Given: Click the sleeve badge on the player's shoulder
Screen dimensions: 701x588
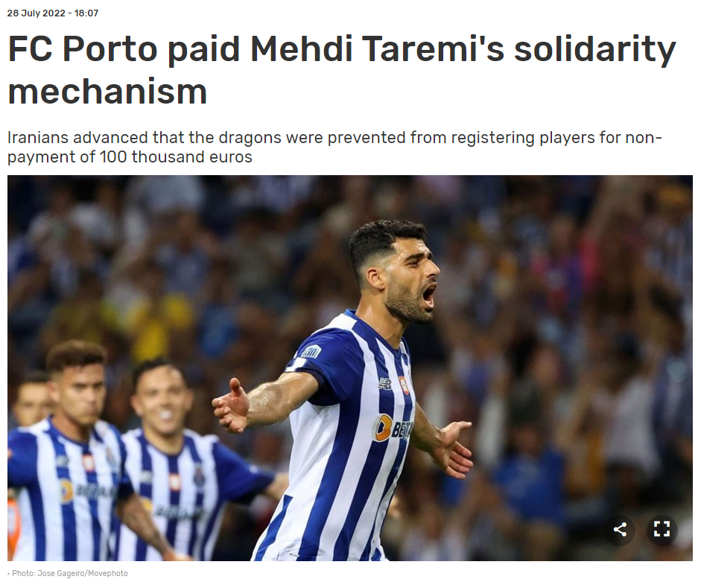Looking at the screenshot, I should click(x=311, y=352).
